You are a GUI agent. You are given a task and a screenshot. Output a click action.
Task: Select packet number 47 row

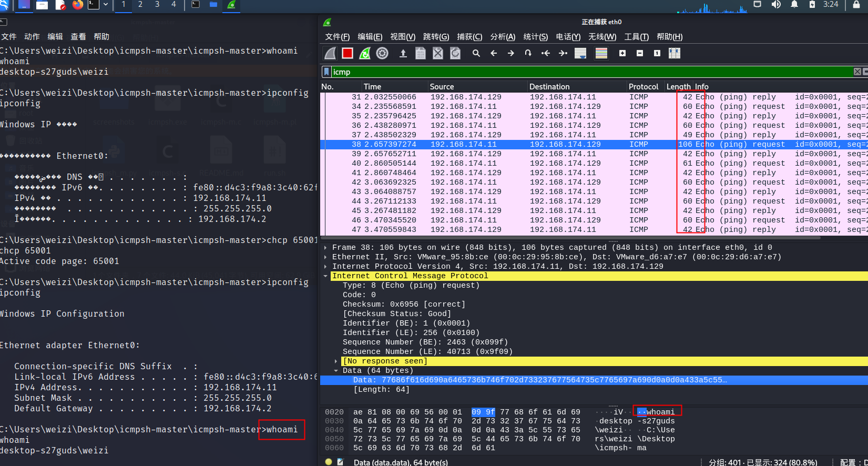(x=594, y=229)
